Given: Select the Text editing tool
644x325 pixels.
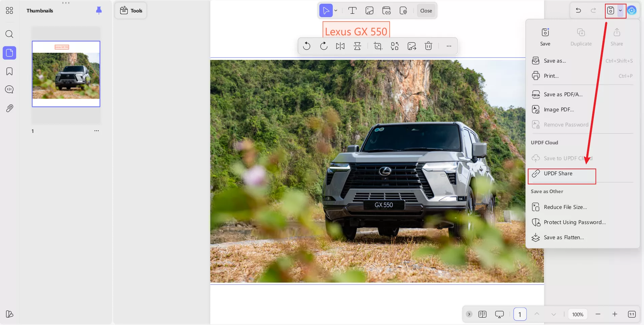Looking at the screenshot, I should [352, 10].
